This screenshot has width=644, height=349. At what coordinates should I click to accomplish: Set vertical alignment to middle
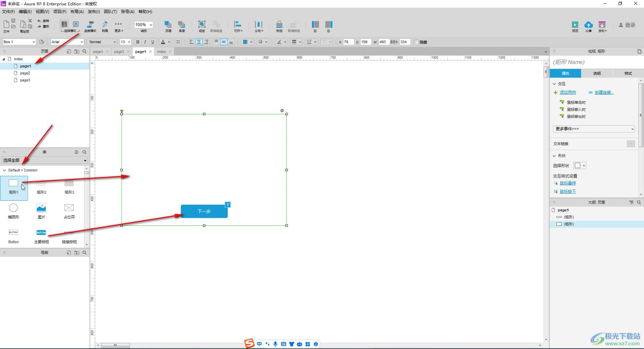(x=223, y=42)
